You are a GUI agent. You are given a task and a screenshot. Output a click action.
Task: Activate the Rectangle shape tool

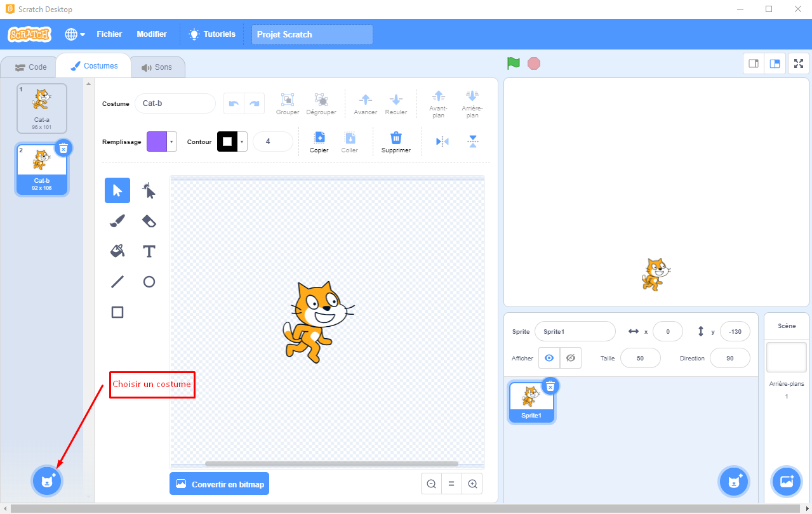tap(117, 312)
